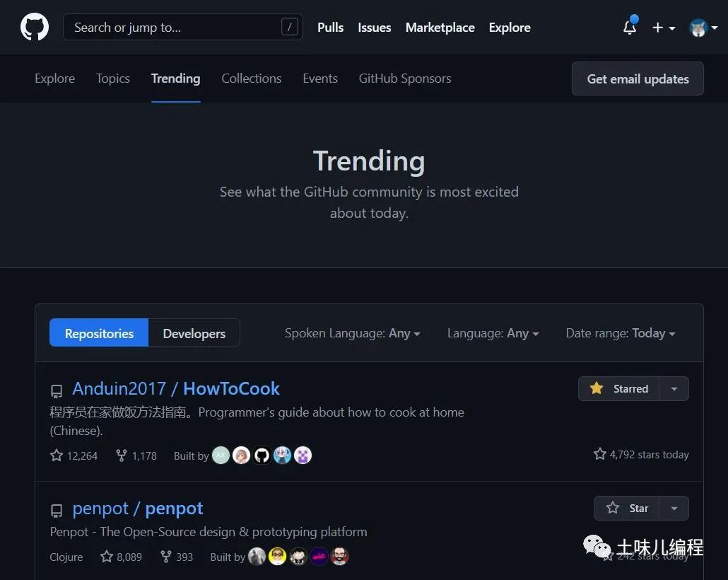View HowToCook stargazers count 12,264
728x580 pixels.
pyautogui.click(x=74, y=456)
